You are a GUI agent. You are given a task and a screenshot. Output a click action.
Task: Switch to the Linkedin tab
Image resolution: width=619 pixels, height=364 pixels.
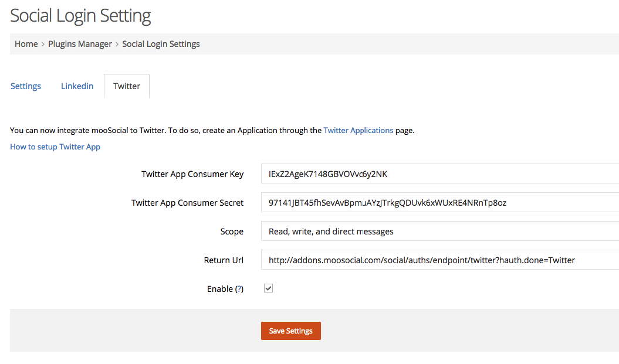coord(77,86)
